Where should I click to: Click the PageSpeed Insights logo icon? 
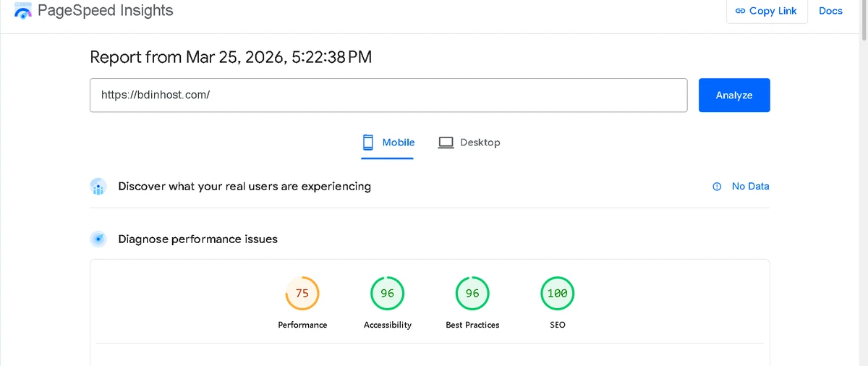(x=23, y=10)
